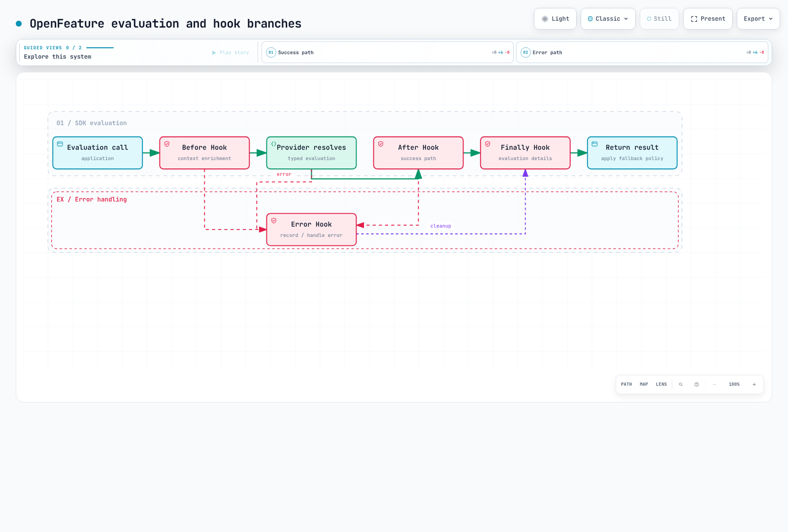Click the shield icon on Before Hook node
The height and width of the screenshot is (532, 788).
point(167,144)
